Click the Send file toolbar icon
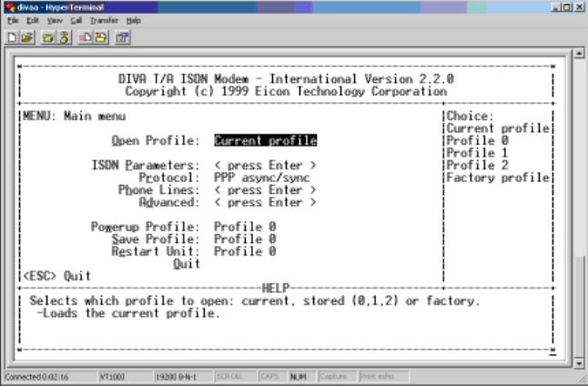 [86, 37]
